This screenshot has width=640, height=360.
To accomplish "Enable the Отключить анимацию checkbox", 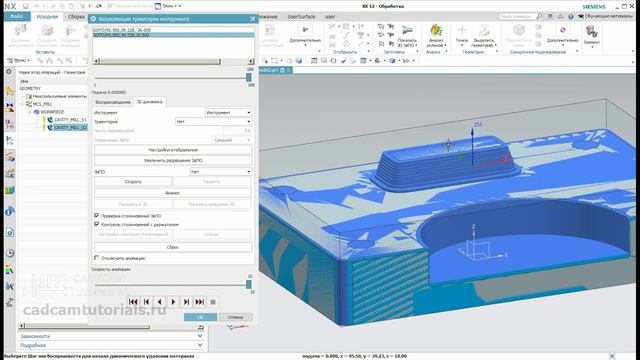I will click(97, 258).
